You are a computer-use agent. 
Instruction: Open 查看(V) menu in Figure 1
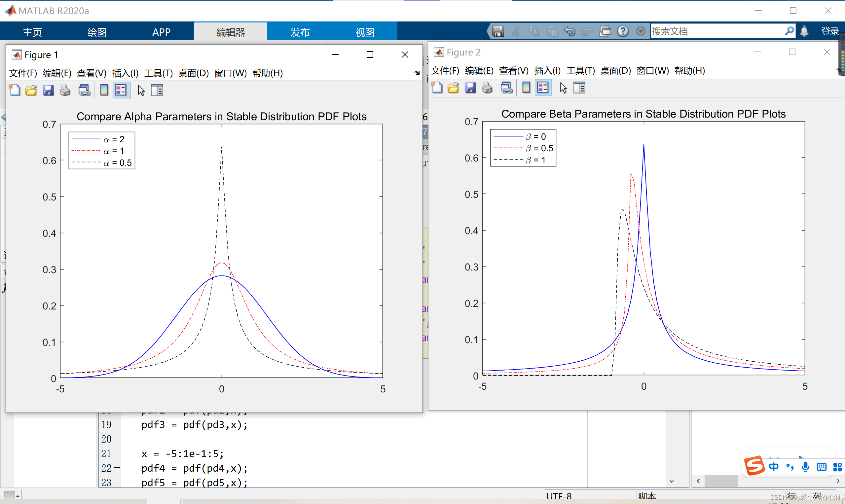pos(92,73)
